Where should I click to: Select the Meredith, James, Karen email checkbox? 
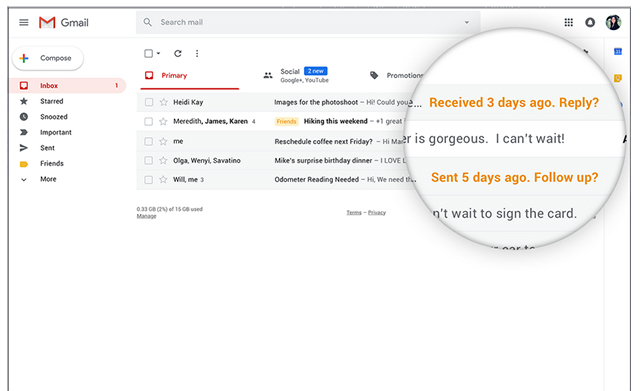149,121
